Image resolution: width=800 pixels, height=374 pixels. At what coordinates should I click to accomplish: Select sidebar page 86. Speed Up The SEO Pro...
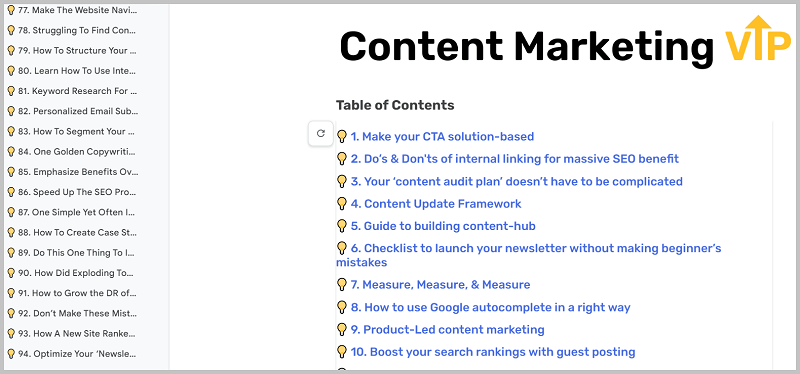(x=72, y=192)
